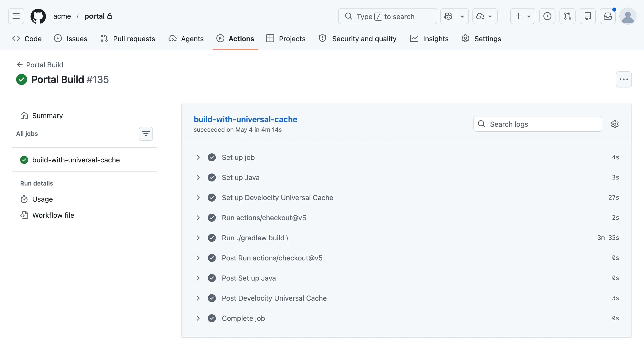
Task: Open the Copilot chat icon
Action: [448, 16]
